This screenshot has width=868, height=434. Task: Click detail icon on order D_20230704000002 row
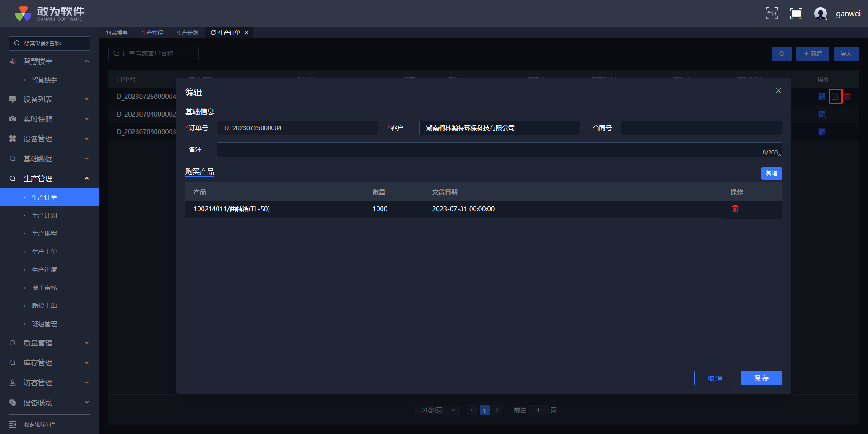pyautogui.click(x=822, y=114)
